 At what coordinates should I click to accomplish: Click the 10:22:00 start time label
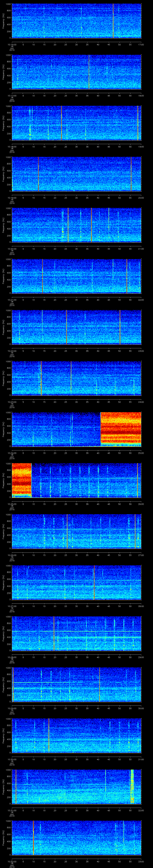12,351
